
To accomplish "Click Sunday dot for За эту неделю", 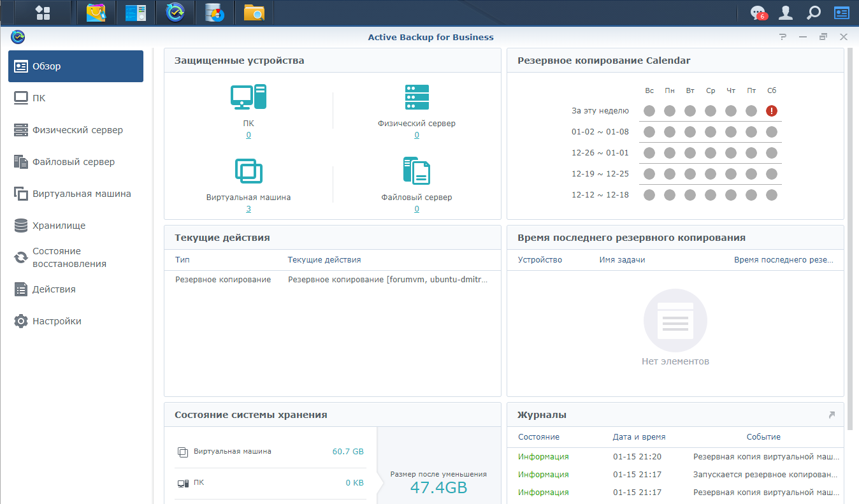I will tap(649, 111).
